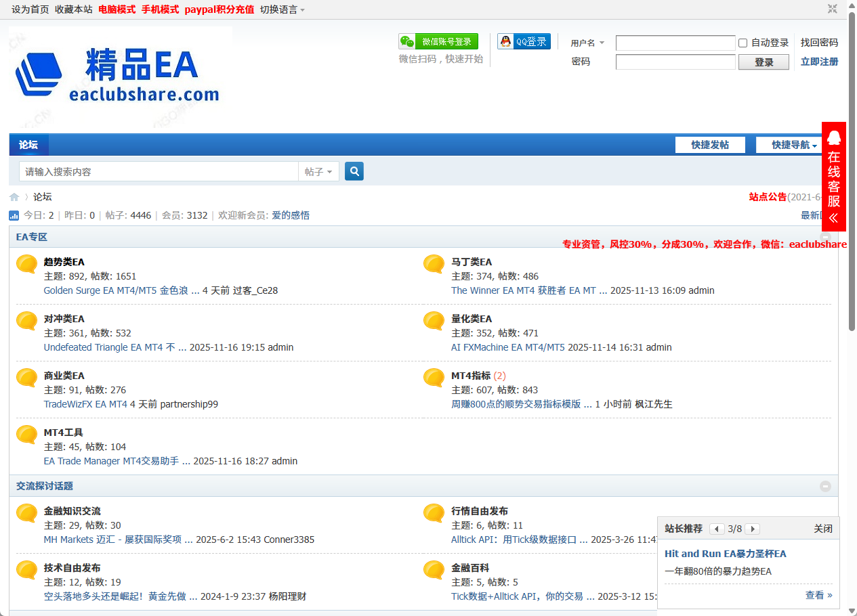Open the 切换语言 language dropdown
Viewport: 857px width, 616px height.
pos(283,9)
